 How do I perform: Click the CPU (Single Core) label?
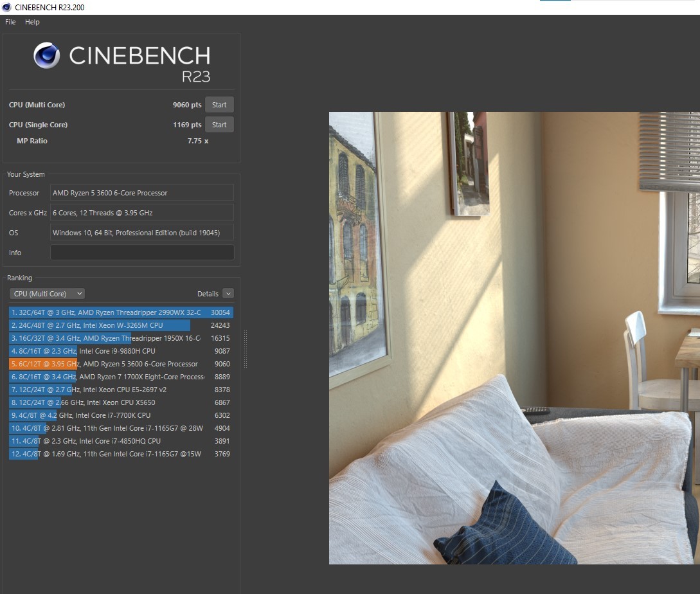click(39, 125)
